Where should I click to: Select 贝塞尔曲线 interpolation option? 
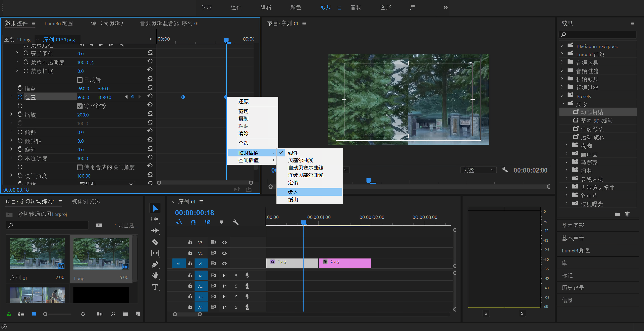(309, 160)
